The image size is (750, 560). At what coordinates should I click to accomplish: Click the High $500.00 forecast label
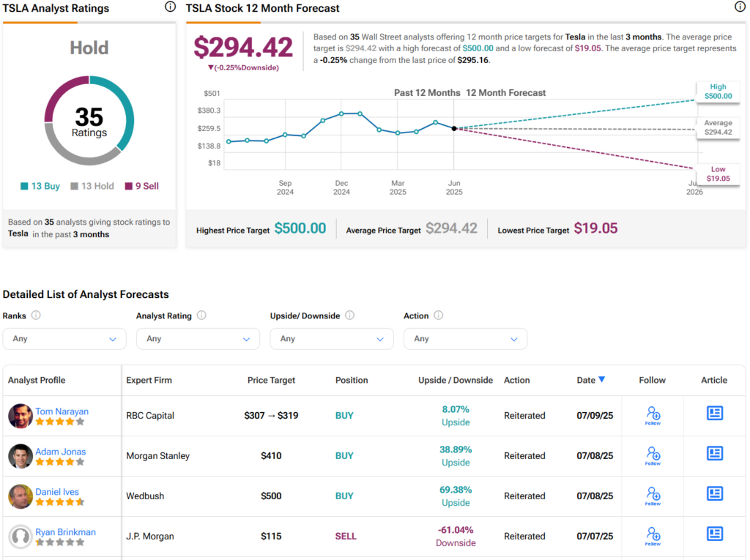717,92
